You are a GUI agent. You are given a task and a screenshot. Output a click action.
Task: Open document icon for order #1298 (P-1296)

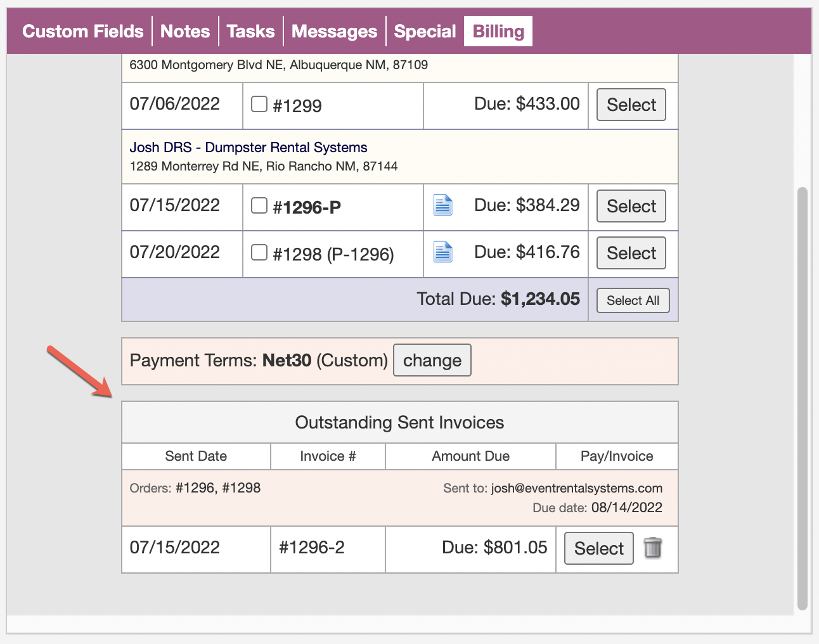point(442,252)
